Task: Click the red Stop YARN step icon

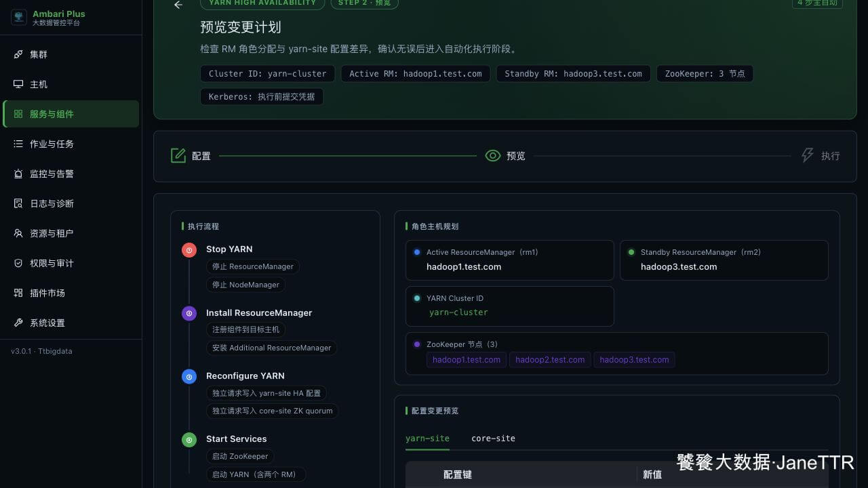Action: (189, 250)
